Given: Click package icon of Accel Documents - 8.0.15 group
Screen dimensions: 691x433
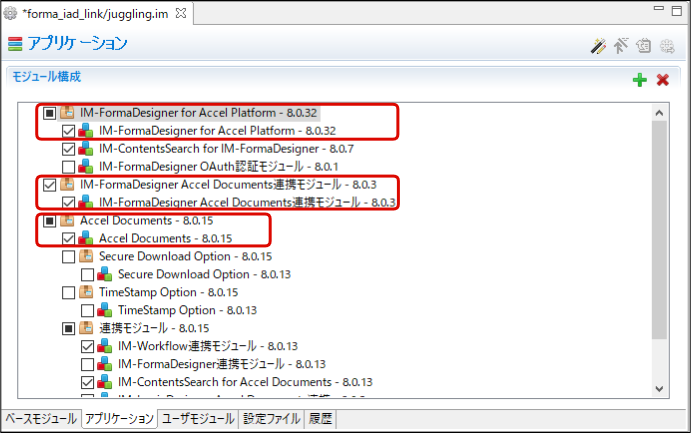Looking at the screenshot, I should [x=67, y=220].
